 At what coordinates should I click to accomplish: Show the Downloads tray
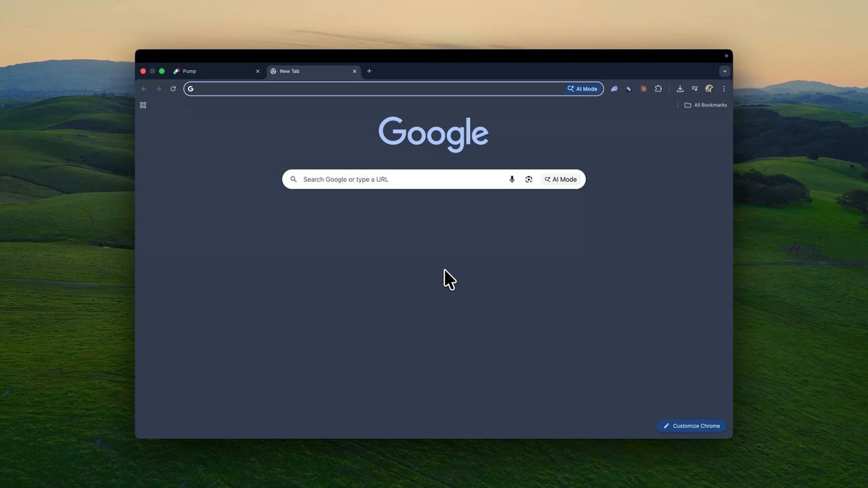click(680, 89)
